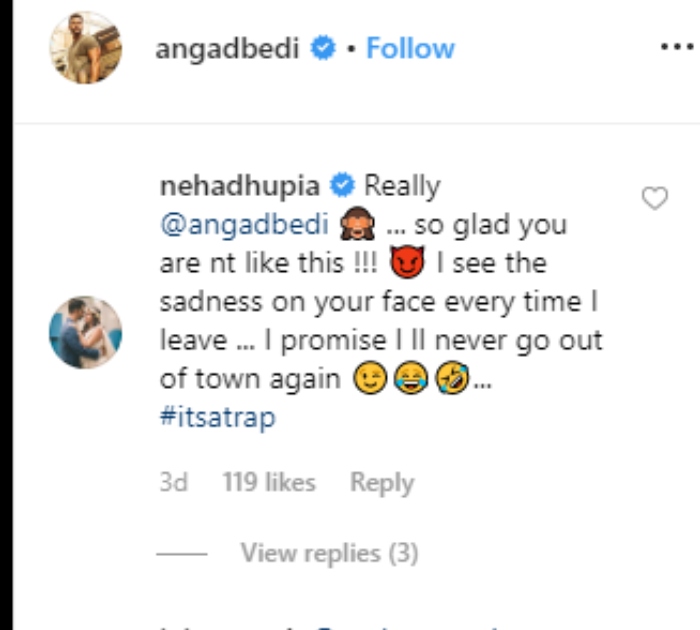Follow the angadbedi account
This screenshot has width=700, height=630.
tap(410, 48)
